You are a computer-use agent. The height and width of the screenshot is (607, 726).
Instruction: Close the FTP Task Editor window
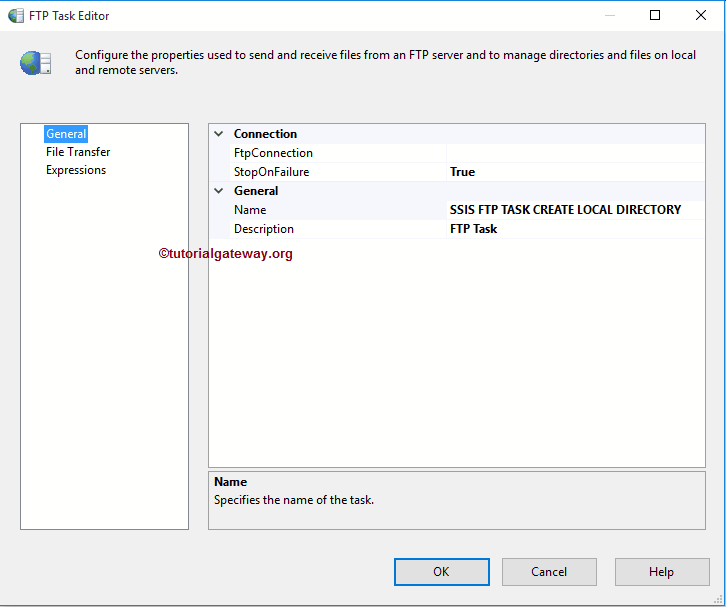701,15
